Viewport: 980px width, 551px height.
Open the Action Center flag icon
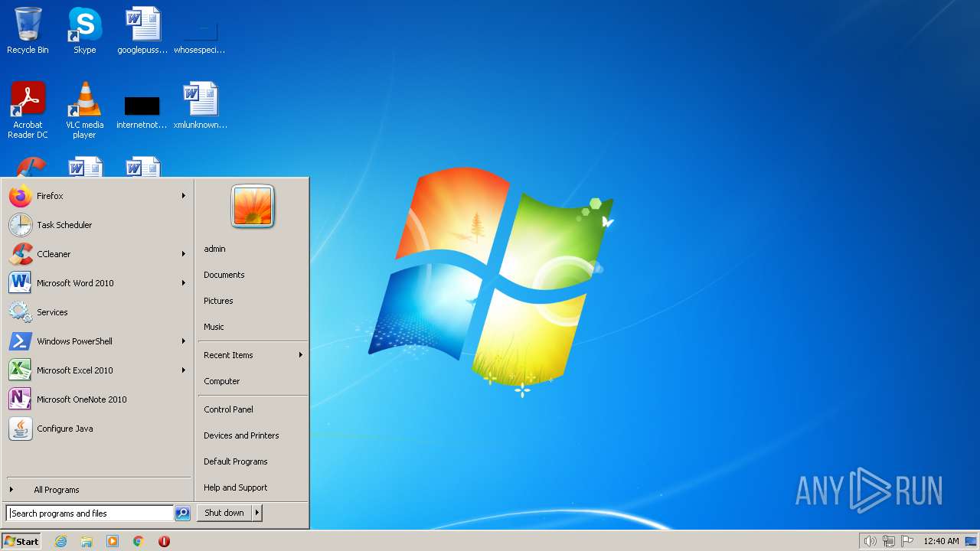908,541
